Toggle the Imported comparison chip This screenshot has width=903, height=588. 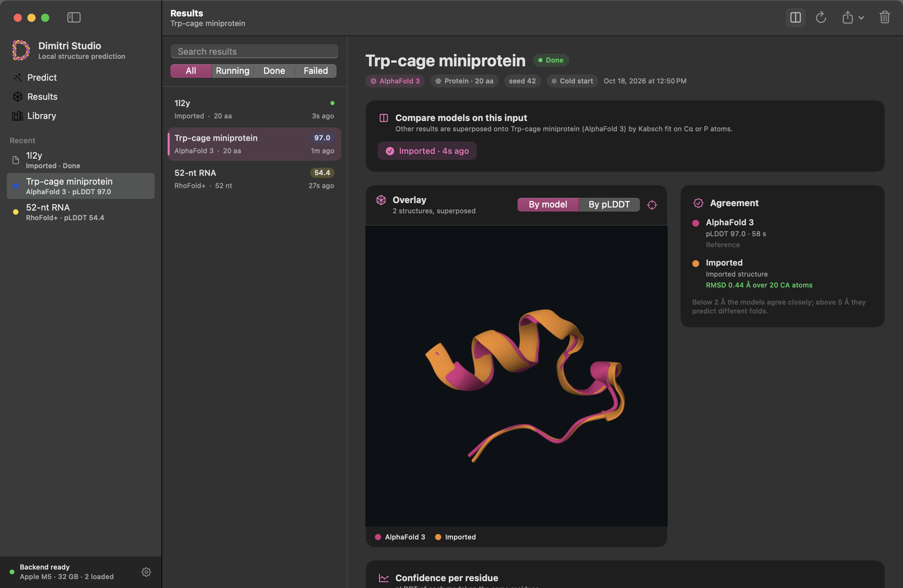click(x=427, y=151)
